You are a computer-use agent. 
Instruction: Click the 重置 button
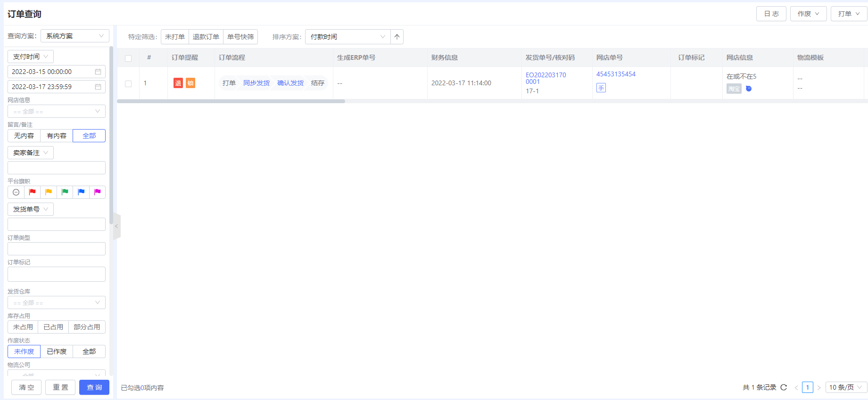[60, 387]
